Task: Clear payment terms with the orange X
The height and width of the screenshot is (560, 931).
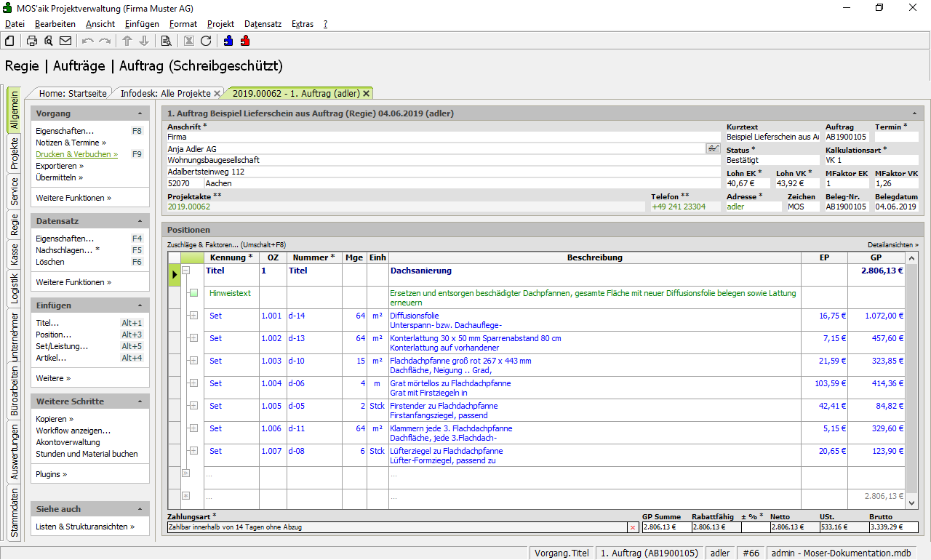Action: coord(632,527)
